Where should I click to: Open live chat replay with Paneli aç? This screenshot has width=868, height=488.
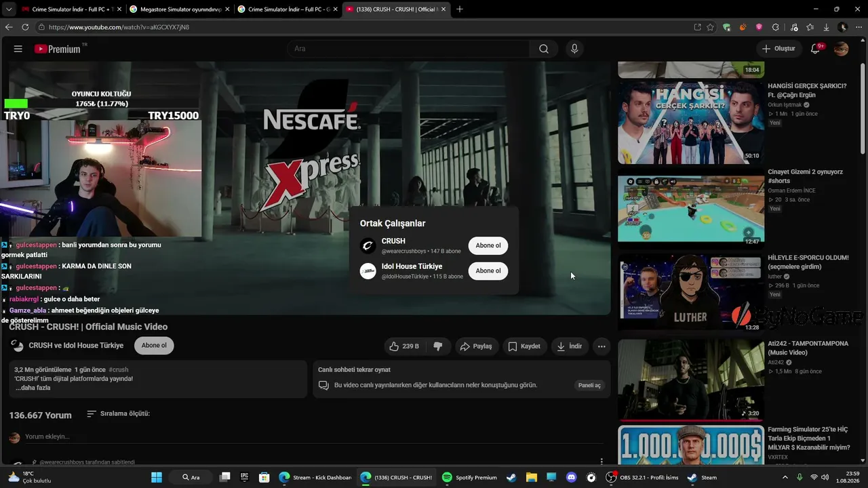pos(589,385)
